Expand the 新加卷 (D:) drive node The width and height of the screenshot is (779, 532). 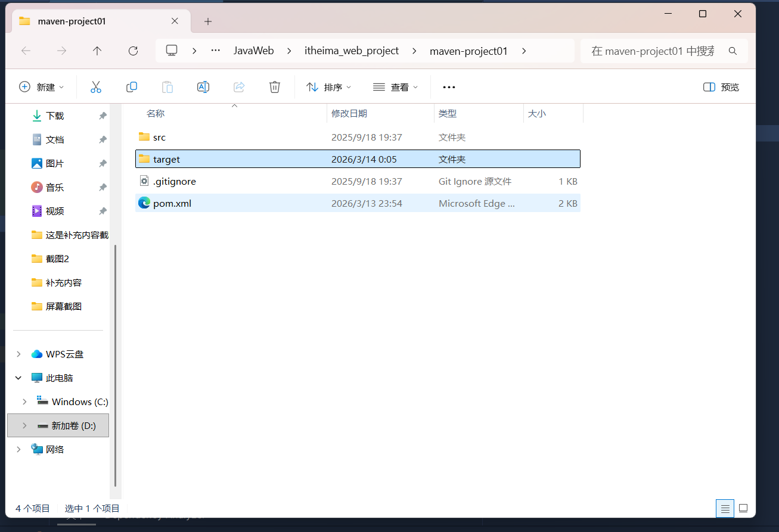pos(24,425)
